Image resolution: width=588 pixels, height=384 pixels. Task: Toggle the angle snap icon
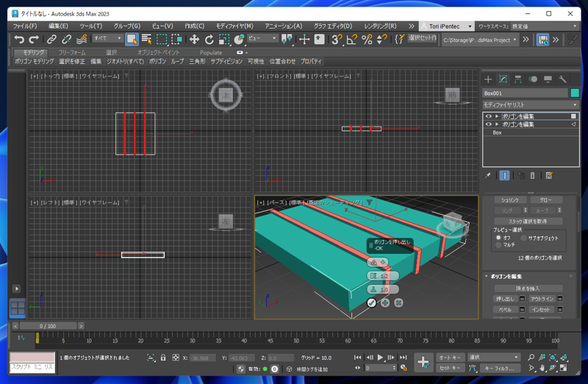coord(351,39)
